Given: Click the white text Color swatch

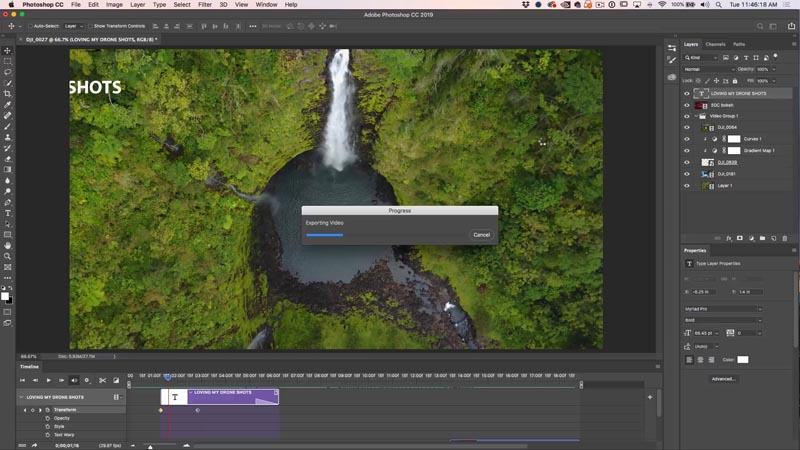Looking at the screenshot, I should [743, 359].
